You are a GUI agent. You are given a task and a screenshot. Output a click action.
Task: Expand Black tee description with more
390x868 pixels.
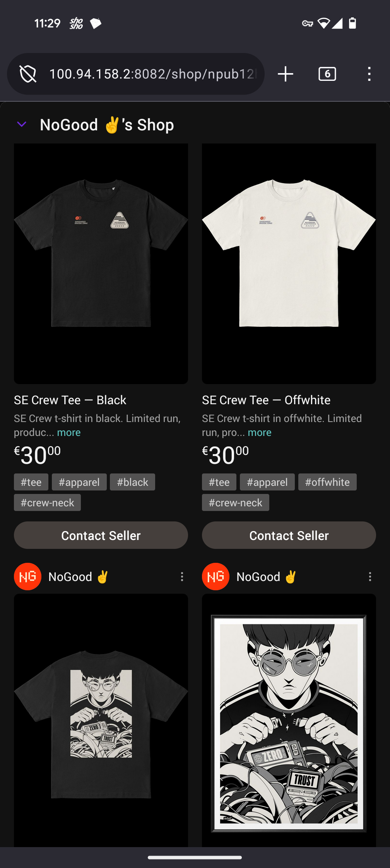pos(69,432)
